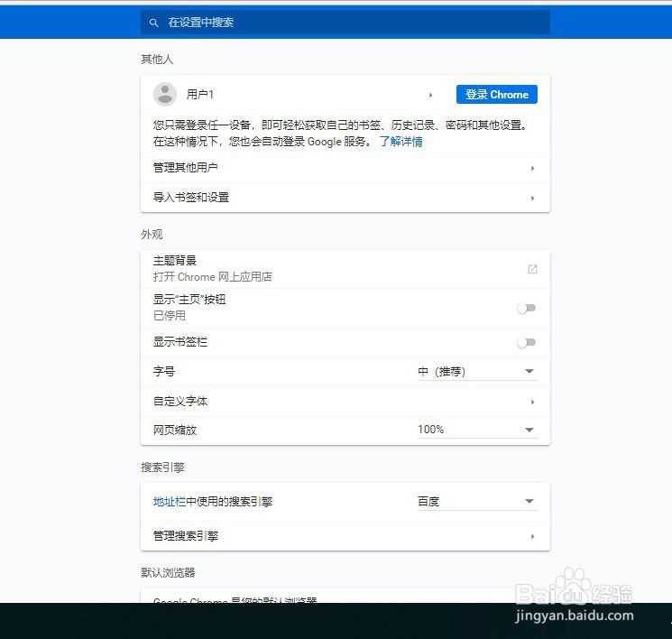
Task: Click the 默认浏览器 section heading
Action: pos(168,572)
